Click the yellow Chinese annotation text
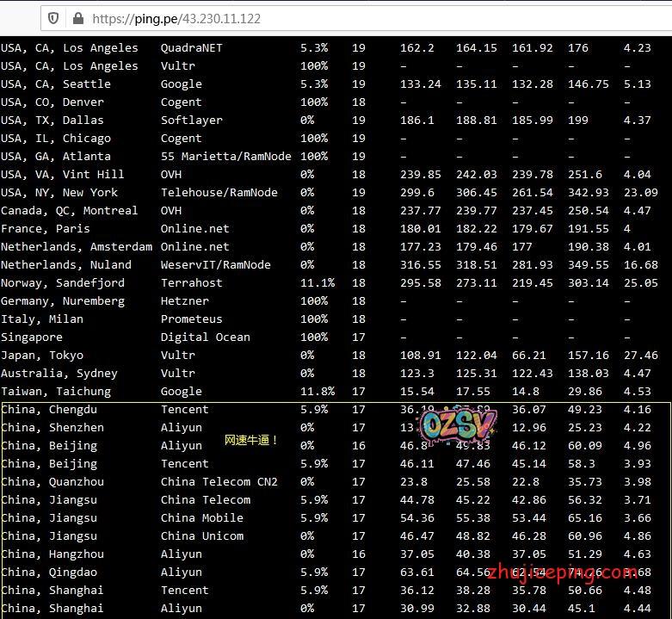Screen dimensions: 672x619 [x=251, y=440]
